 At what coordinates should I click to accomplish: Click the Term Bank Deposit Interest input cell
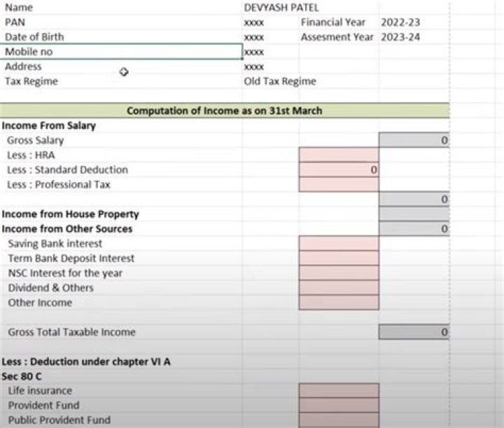338,258
